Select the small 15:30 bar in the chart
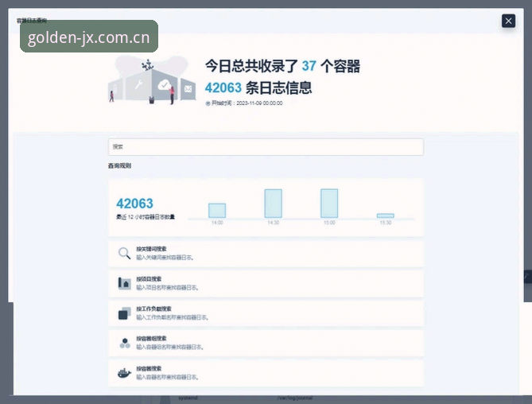The width and height of the screenshot is (532, 404). (x=386, y=216)
